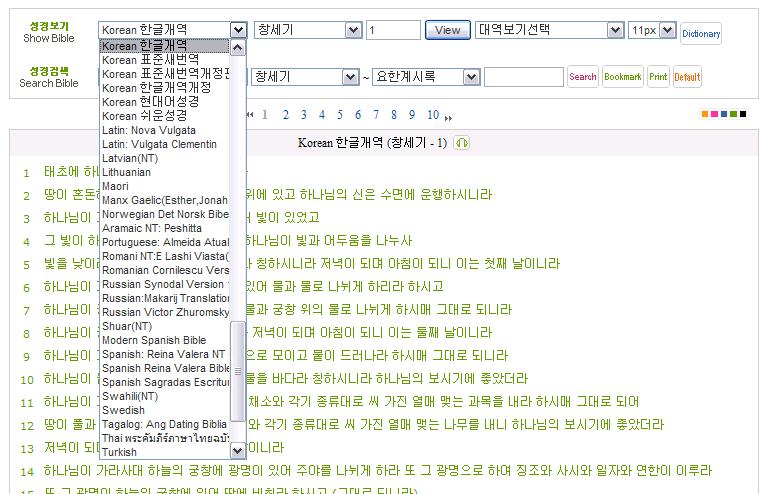Select the orange theme color square
762x494 pixels.
click(706, 115)
